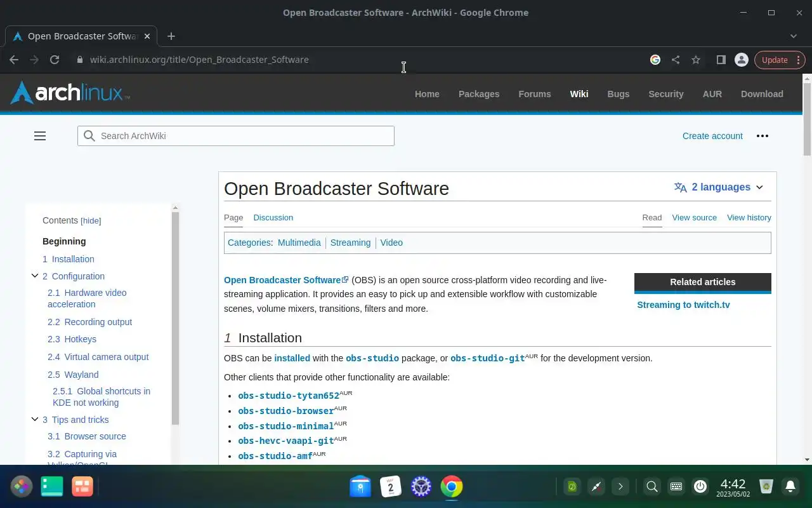Open the Multimedia category link
812x508 pixels.
299,243
